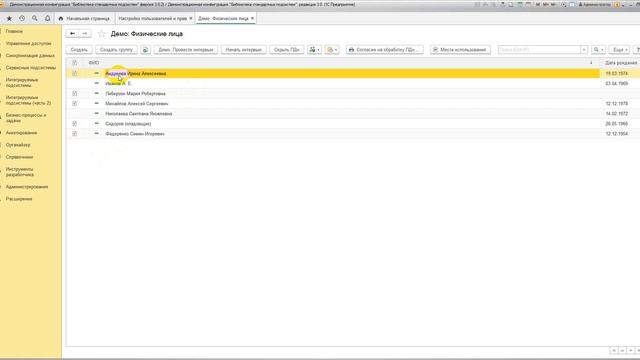Open Расширения section in sidebar
640x360 pixels.
(19, 199)
